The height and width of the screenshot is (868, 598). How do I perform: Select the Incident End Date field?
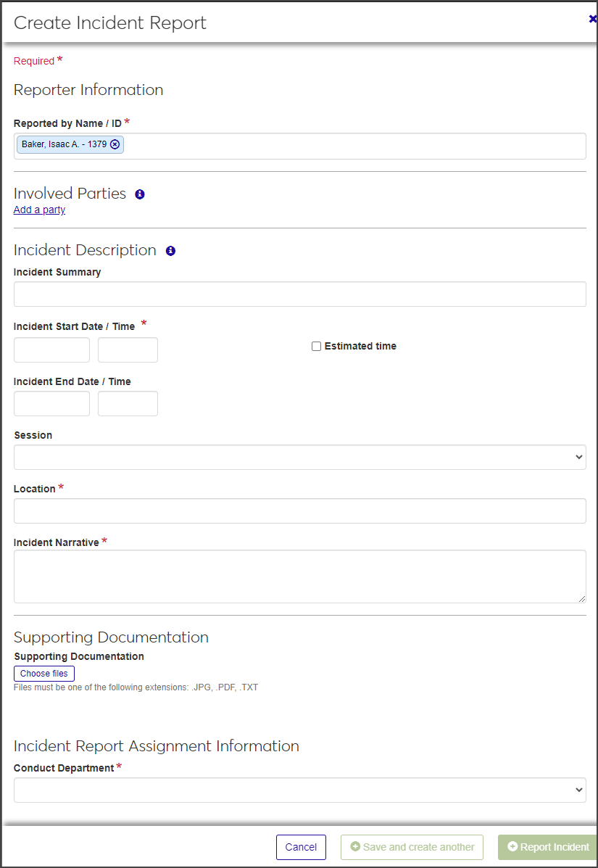(x=51, y=403)
